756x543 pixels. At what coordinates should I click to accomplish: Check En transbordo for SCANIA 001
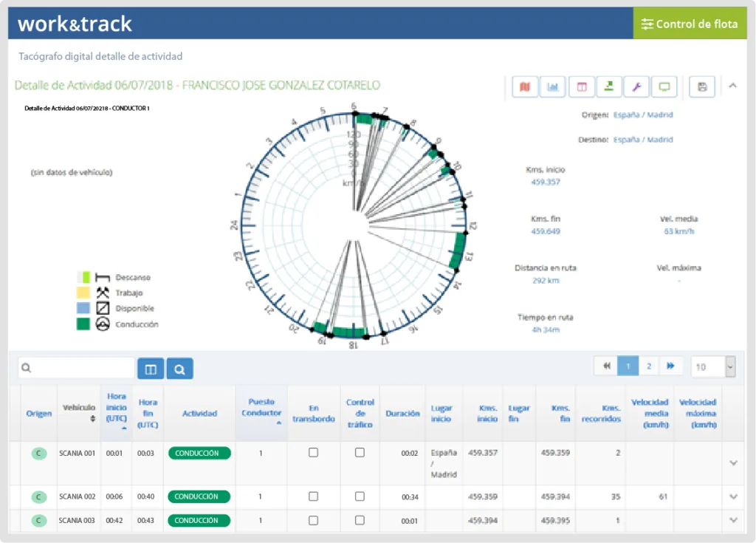pyautogui.click(x=313, y=453)
